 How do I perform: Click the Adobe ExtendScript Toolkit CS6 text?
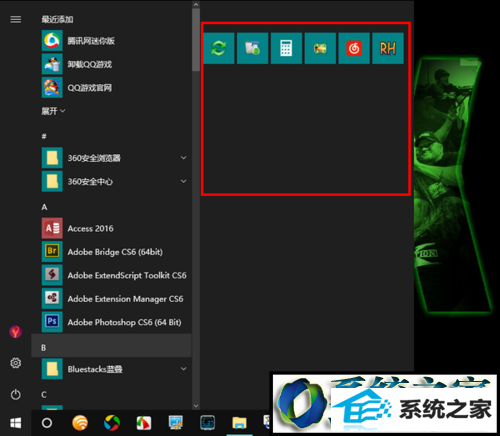coord(127,275)
